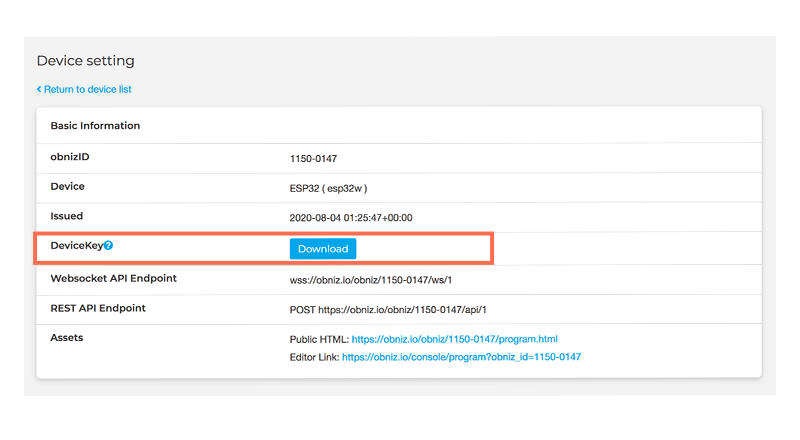Screen dimensions: 800x440
Task: Open Return to device list link
Action: (x=84, y=89)
